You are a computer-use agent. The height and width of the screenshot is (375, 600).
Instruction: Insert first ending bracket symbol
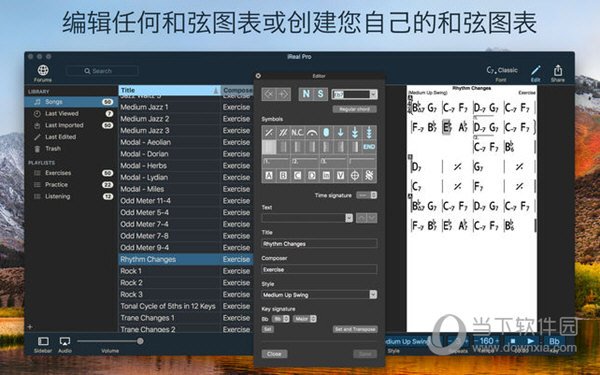[x=276, y=161]
